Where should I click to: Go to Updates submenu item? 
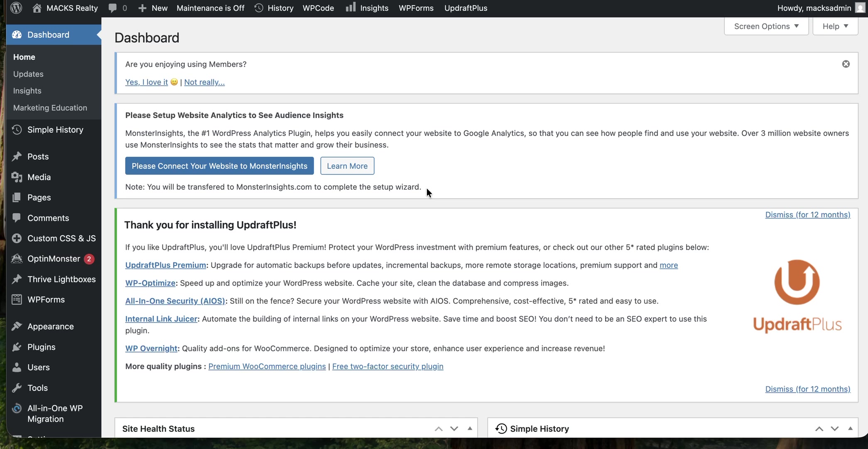point(28,74)
